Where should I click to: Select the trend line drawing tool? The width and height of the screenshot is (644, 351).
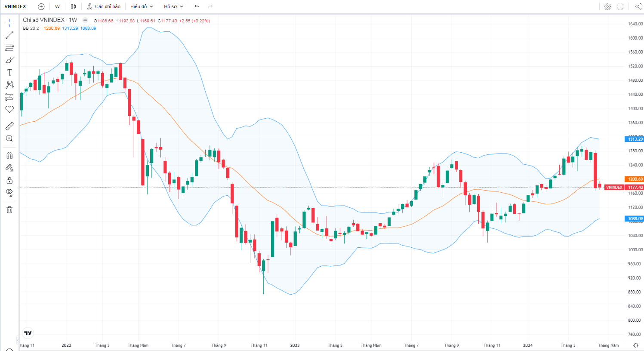click(x=9, y=35)
